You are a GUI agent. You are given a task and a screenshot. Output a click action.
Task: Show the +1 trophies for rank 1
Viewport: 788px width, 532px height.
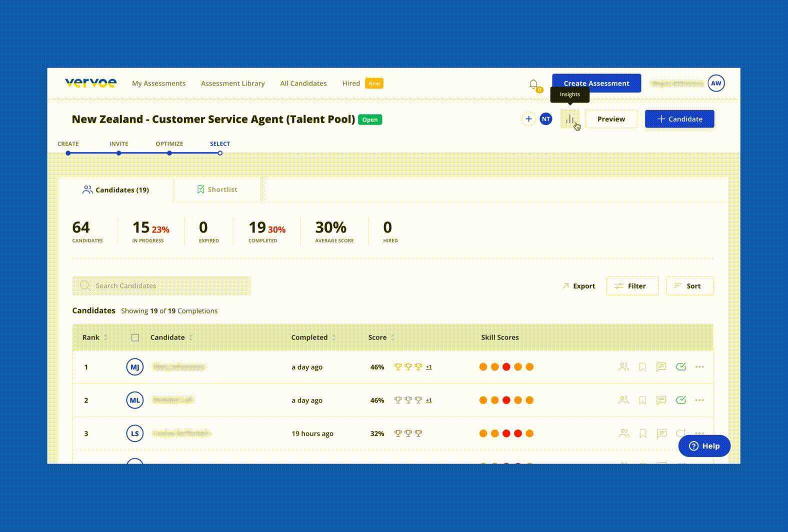tap(428, 367)
